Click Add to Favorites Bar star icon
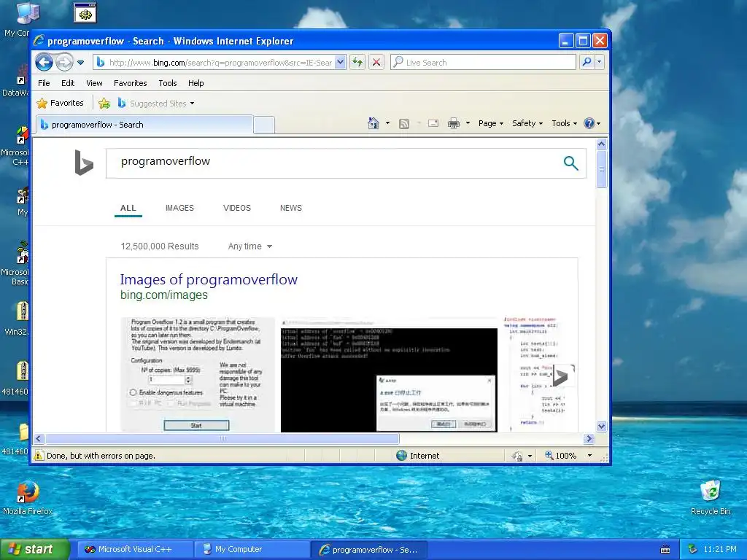 (104, 103)
